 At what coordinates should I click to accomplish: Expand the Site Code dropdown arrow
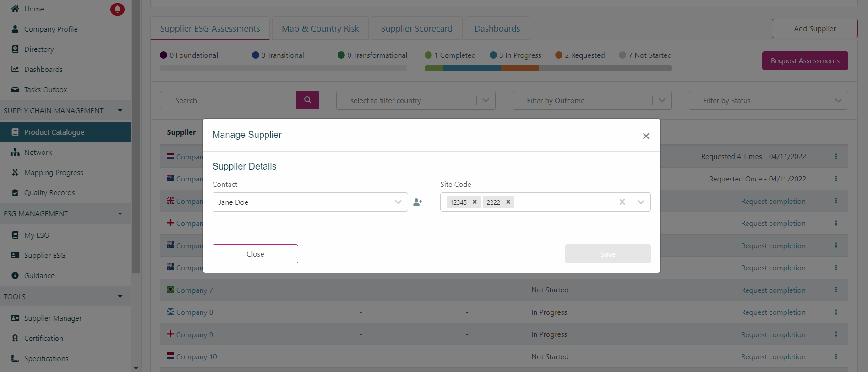(641, 202)
